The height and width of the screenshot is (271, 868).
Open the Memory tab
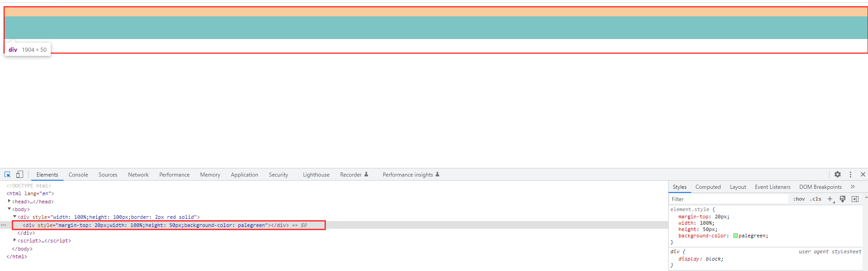[210, 175]
